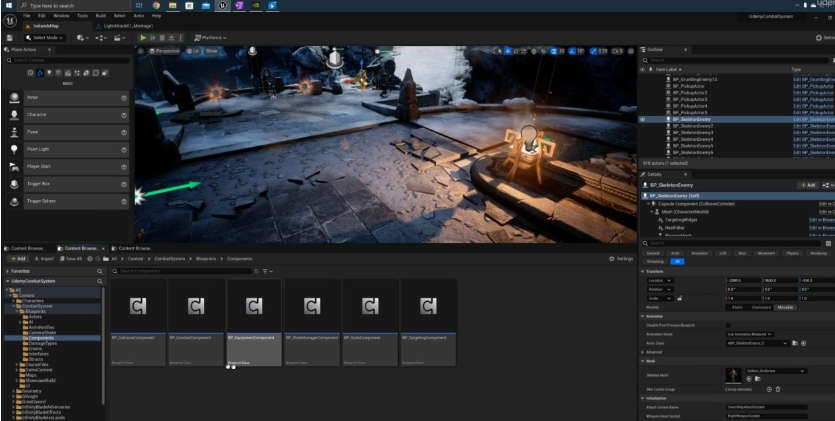Open the Help menu
This screenshot has width=835, height=421.
point(156,16)
